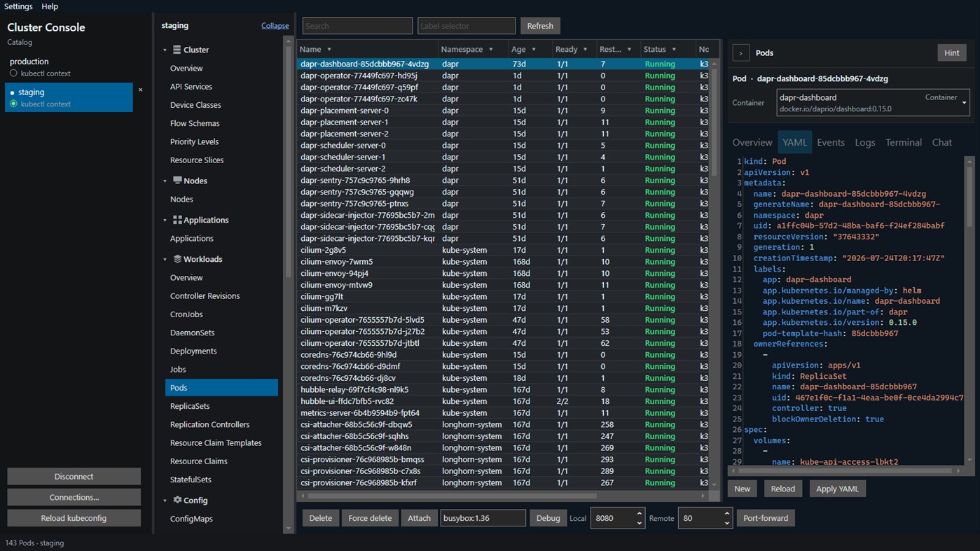The height and width of the screenshot is (551, 980).
Task: Switch to the Events tab
Action: (x=831, y=142)
